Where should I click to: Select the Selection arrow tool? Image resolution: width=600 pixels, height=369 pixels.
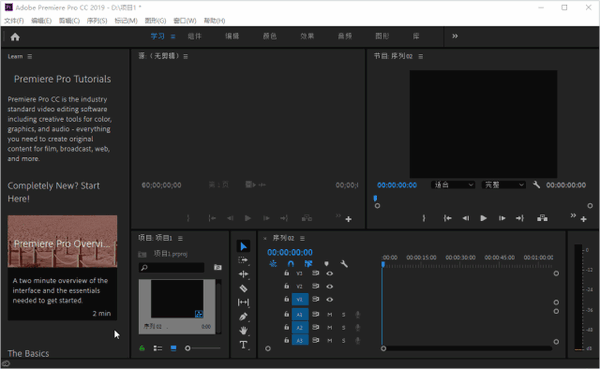click(x=243, y=246)
